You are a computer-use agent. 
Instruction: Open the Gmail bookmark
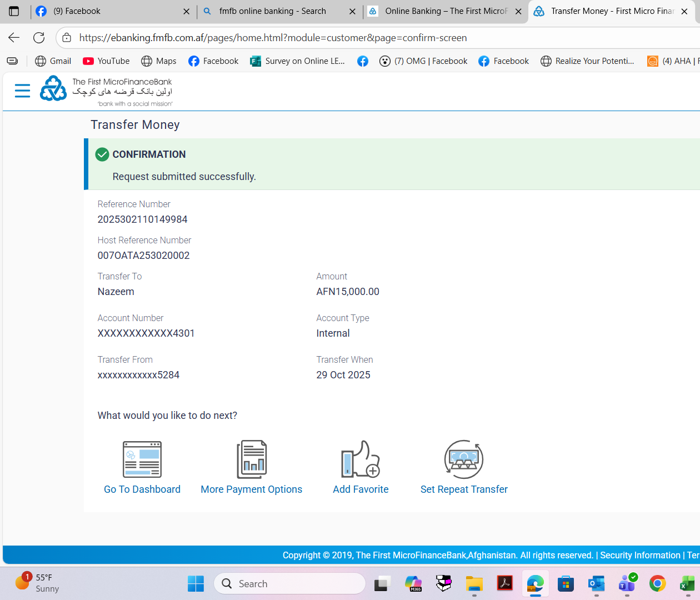click(x=53, y=61)
